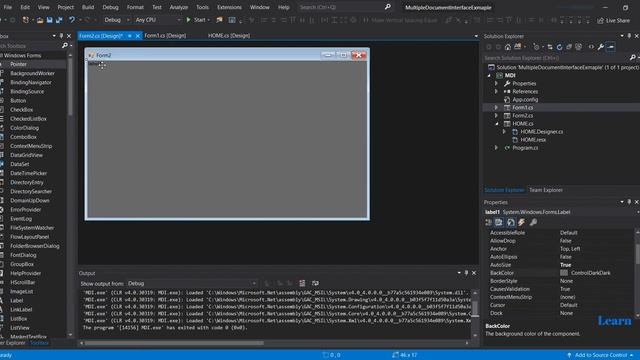Viewport: 640px width, 360px height.
Task: Pin the Toolbox panel with auto-hide pin
Action: click(x=61, y=36)
